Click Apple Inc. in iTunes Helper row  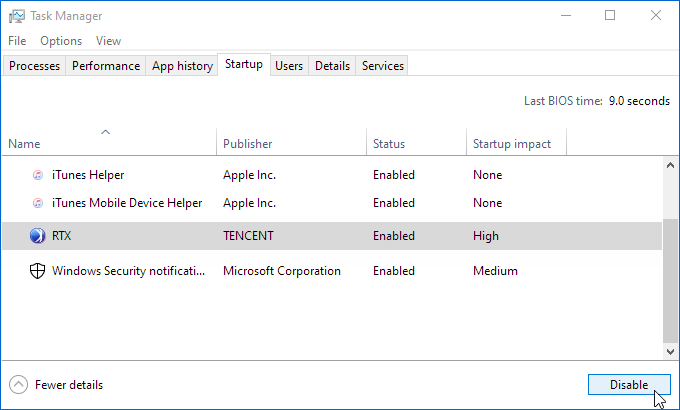[x=249, y=175]
